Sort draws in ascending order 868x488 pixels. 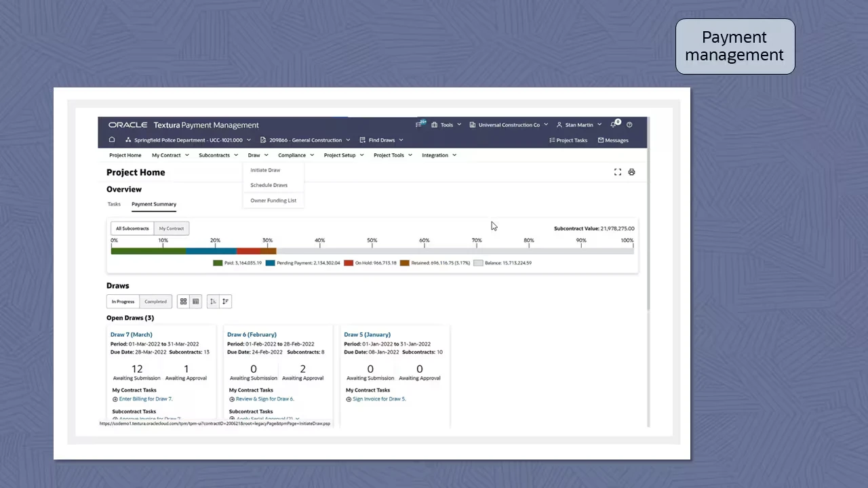point(213,302)
